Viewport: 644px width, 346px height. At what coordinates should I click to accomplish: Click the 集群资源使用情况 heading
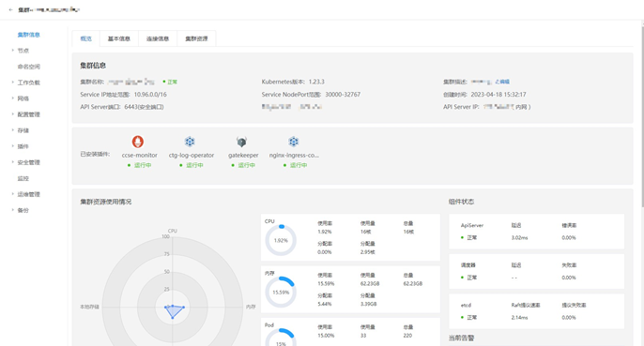[106, 202]
